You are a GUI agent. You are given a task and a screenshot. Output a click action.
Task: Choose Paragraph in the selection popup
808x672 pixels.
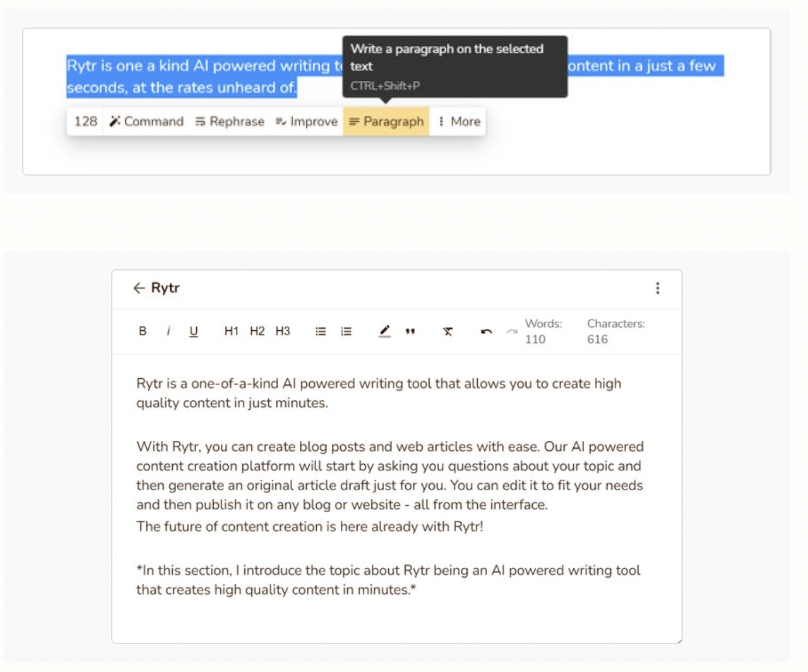click(x=386, y=121)
